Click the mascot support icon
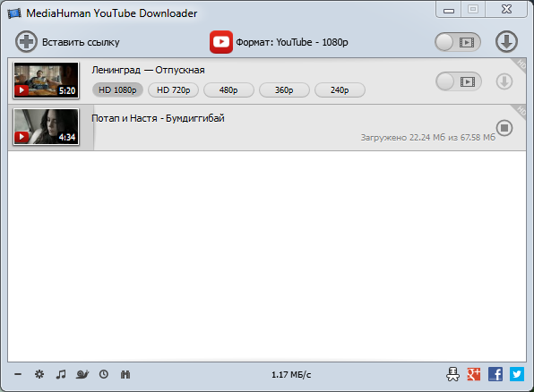534x392 pixels. point(452,374)
